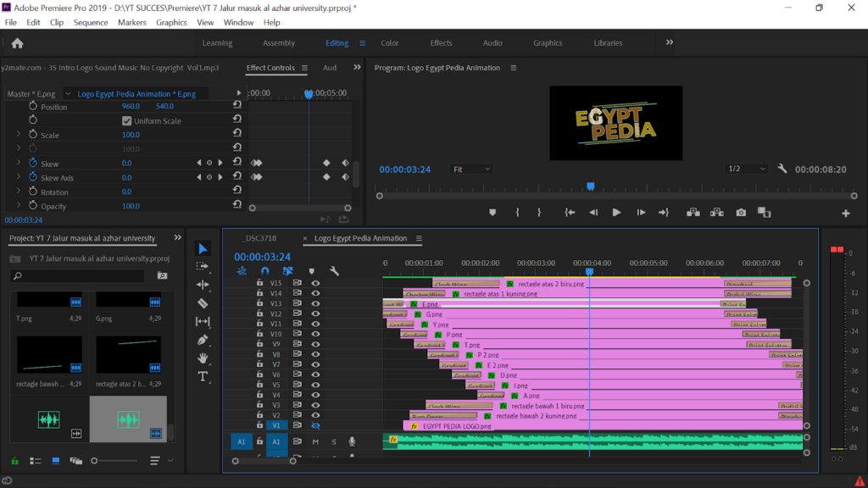
Task: Switch to _DSC3718 sequence tab
Action: pos(260,238)
